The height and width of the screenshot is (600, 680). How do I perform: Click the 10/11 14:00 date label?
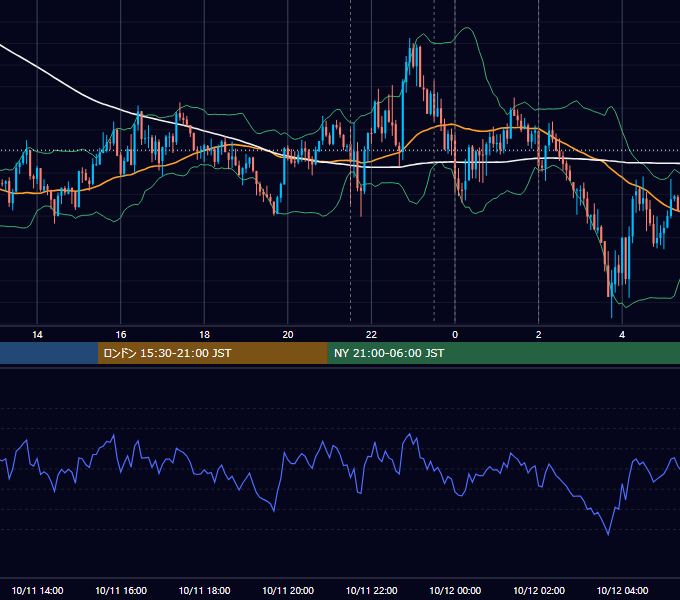pyautogui.click(x=37, y=590)
